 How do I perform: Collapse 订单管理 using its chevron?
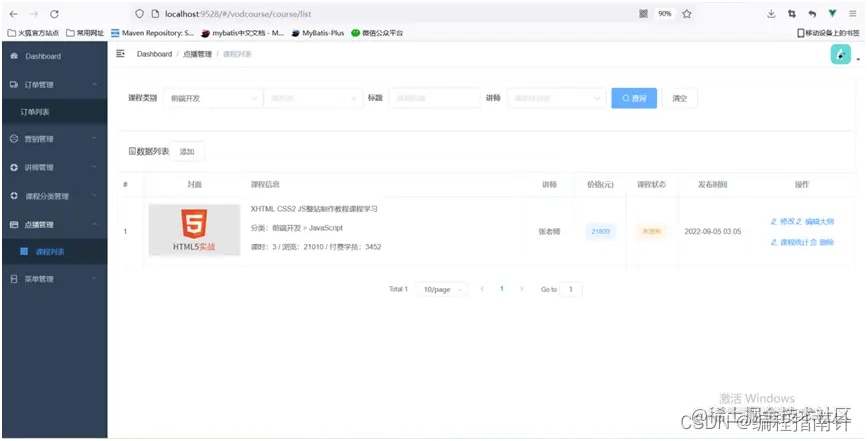pyautogui.click(x=95, y=85)
